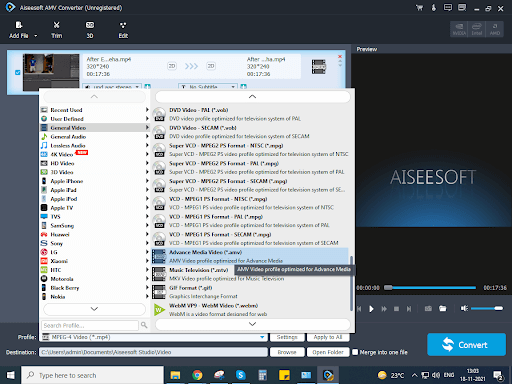Click the Motorola category icon
Image resolution: width=512 pixels, height=384 pixels.
pos(44,279)
